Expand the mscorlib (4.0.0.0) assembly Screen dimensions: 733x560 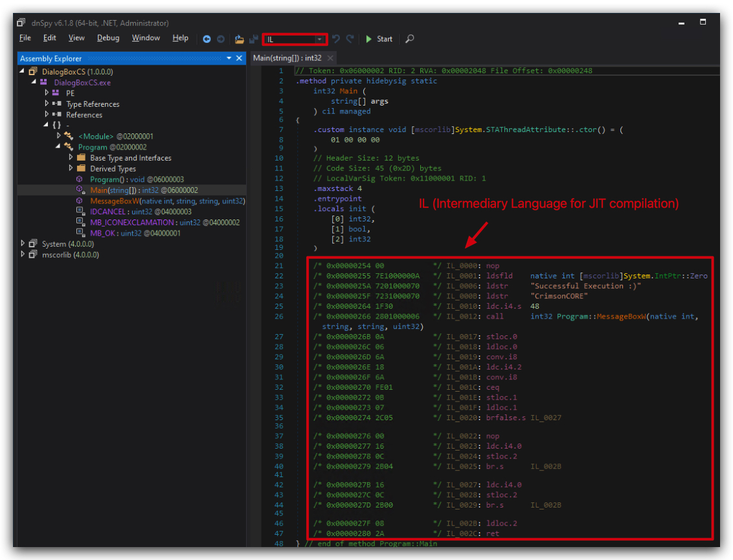click(23, 254)
